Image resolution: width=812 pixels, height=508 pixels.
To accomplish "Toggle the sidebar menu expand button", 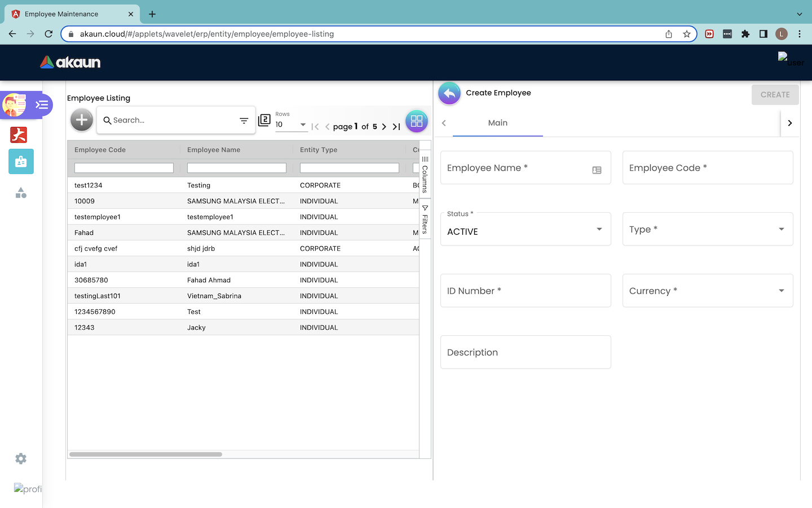I will [x=42, y=105].
